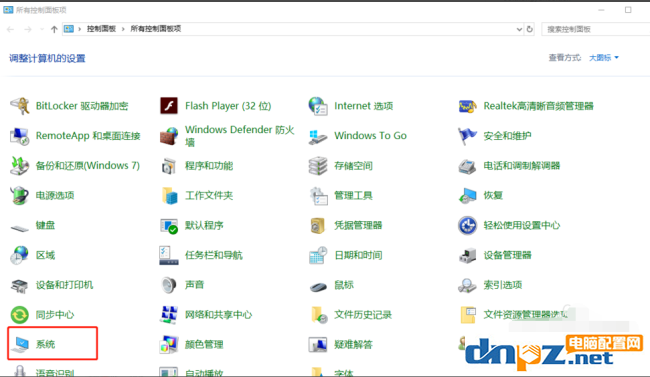The image size is (650, 377).
Task: Open the 工作文件夹 icon
Action: (169, 195)
